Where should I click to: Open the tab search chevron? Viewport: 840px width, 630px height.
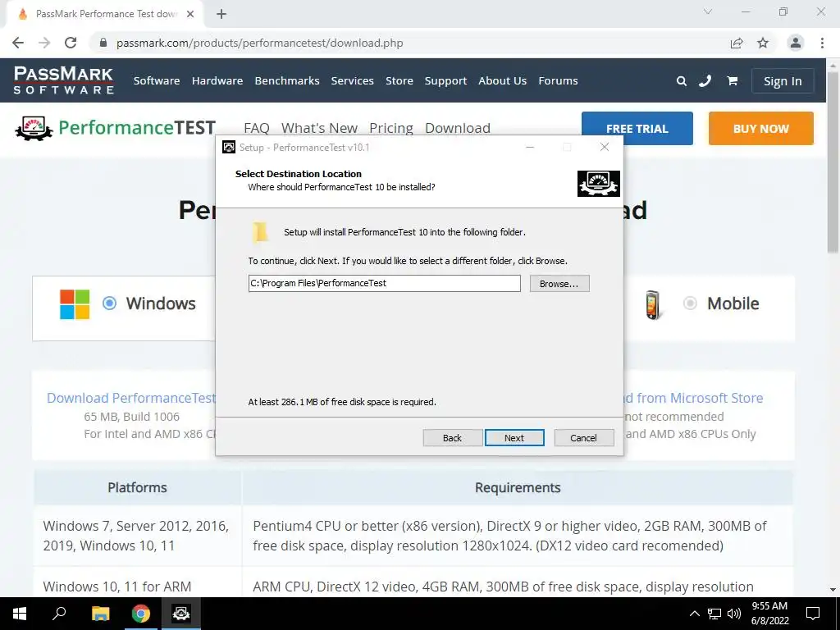[708, 11]
